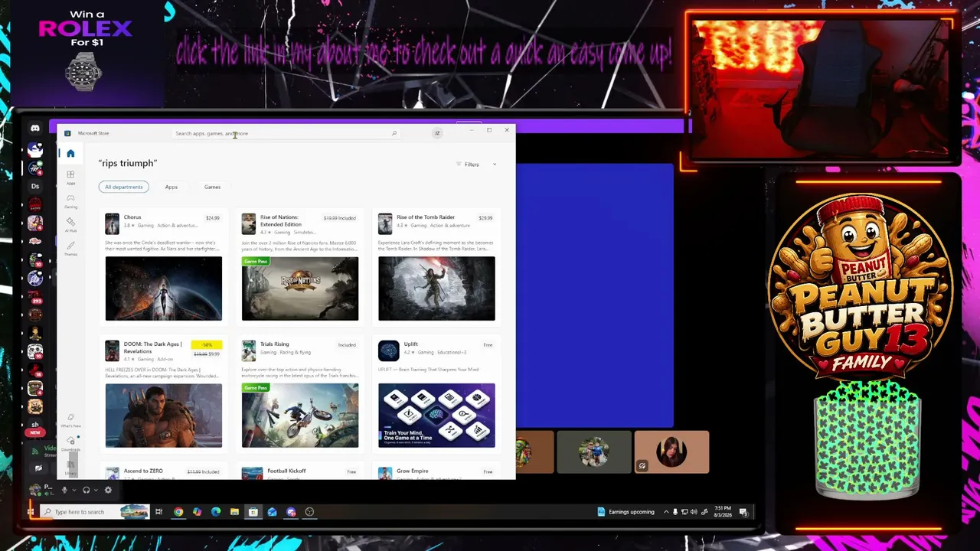
Task: Click the Windows Start button
Action: click(31, 512)
